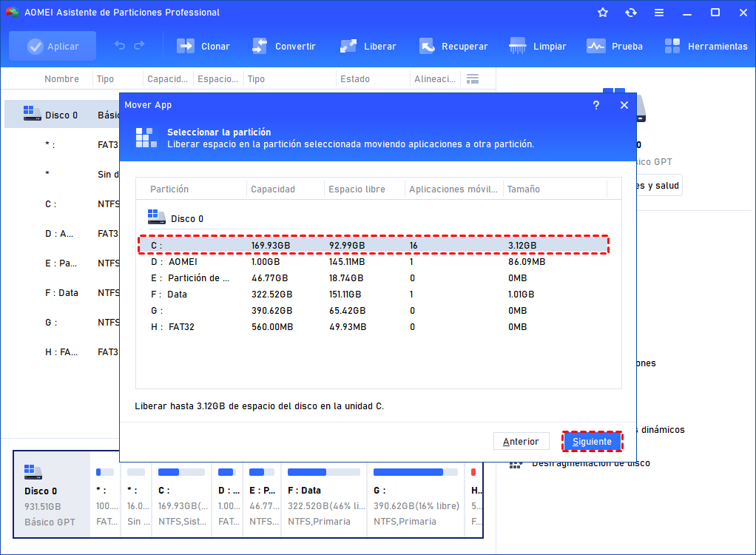
Task: Click the Espacio libre column header
Action: pyautogui.click(x=357, y=189)
